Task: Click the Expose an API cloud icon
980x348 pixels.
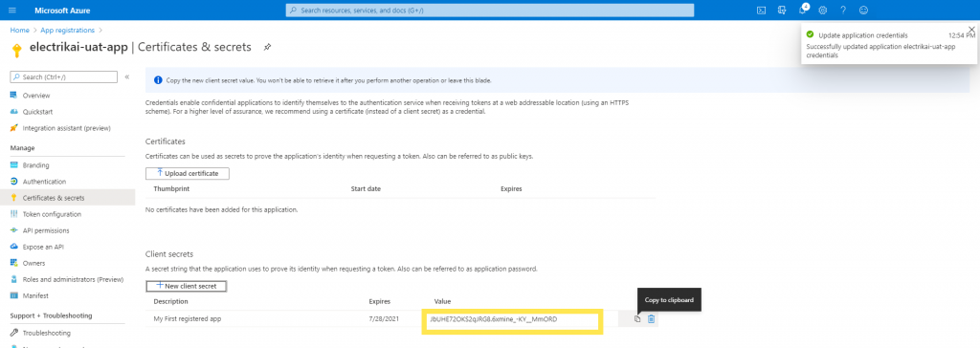Action: coord(13,247)
